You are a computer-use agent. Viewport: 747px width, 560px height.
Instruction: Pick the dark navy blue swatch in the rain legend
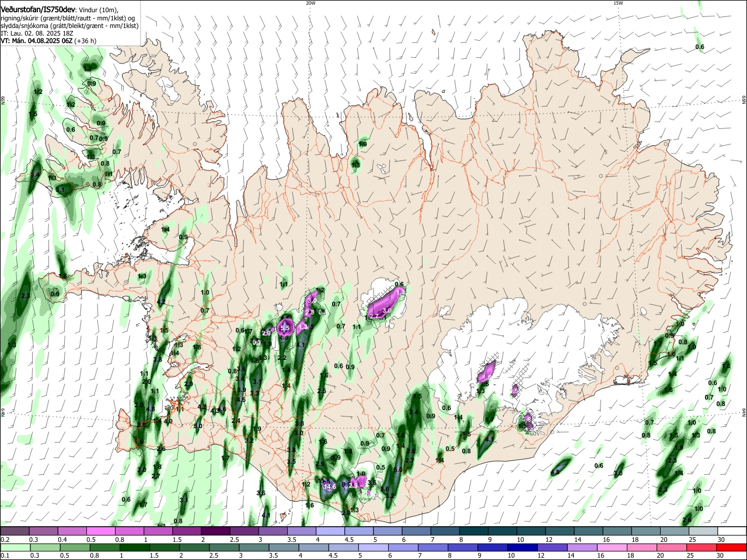pyautogui.click(x=521, y=548)
